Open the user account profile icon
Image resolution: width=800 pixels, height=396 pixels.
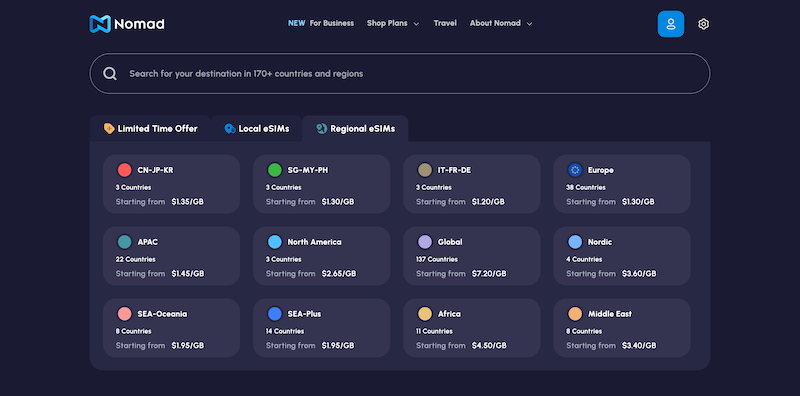[670, 24]
